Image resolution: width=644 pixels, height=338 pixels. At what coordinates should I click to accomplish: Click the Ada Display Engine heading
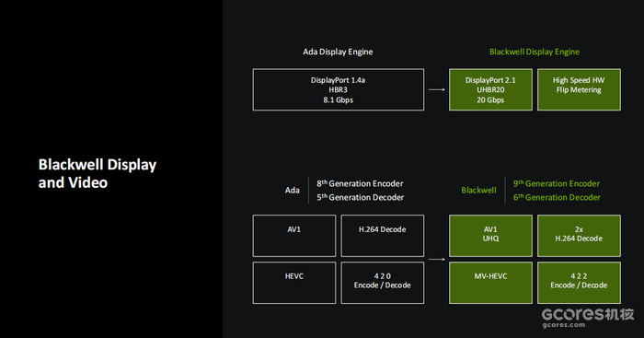(338, 52)
